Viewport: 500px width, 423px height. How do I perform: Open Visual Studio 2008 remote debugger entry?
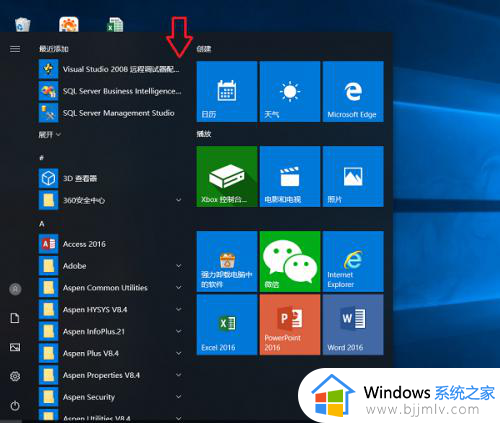click(x=110, y=69)
